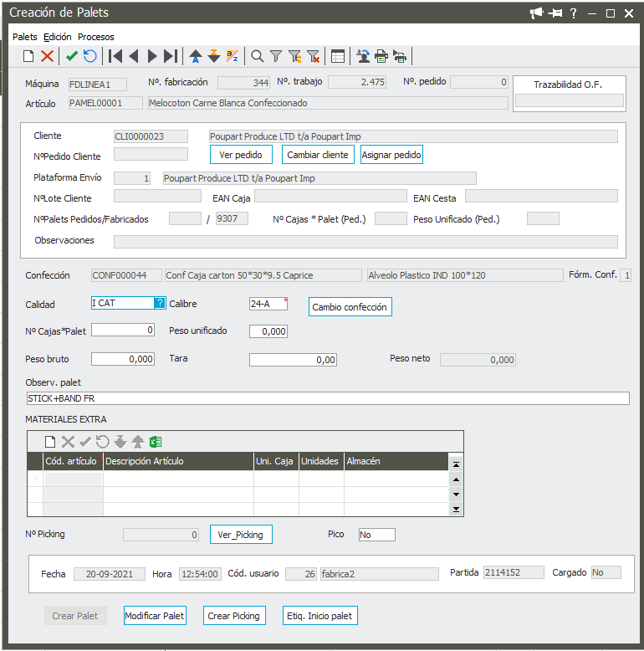The width and height of the screenshot is (644, 651).
Task: Click the red X delete icon in main toolbar
Action: click(x=48, y=56)
